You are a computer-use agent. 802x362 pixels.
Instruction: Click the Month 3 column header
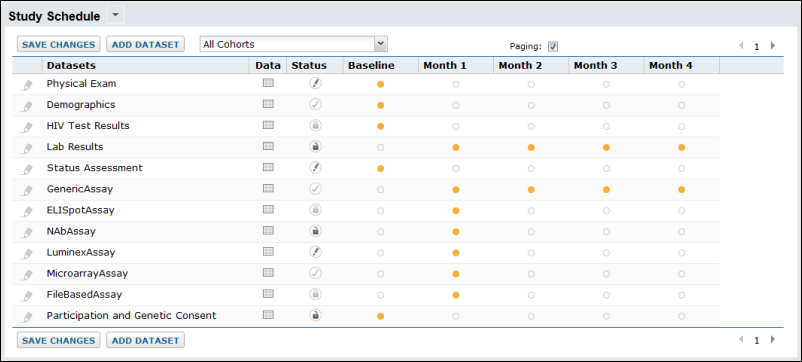click(x=595, y=65)
